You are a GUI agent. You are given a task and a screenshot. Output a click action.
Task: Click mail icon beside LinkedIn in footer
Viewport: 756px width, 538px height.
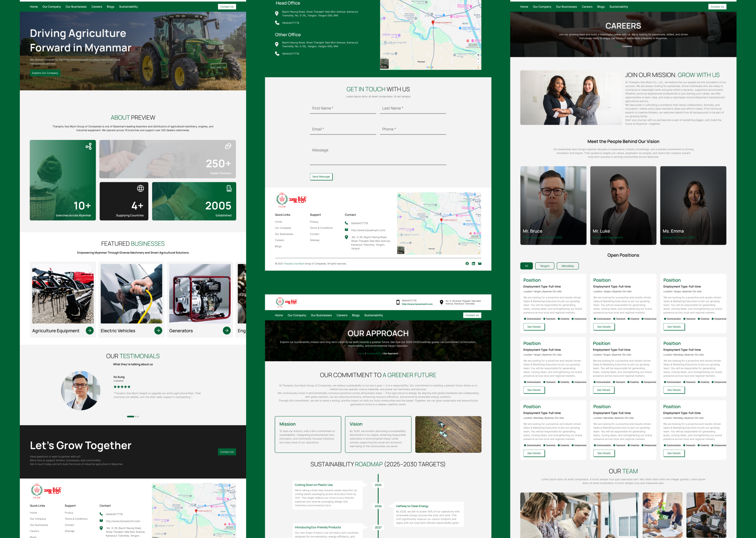(480, 263)
